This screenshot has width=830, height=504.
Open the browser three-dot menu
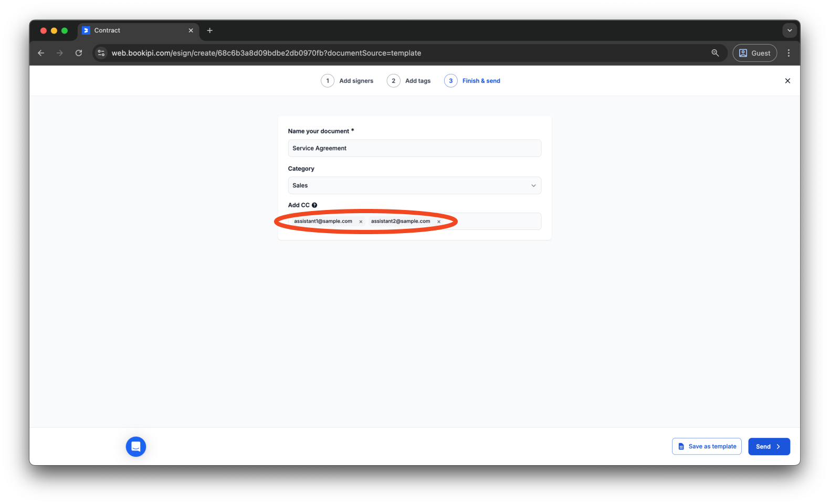tap(789, 53)
